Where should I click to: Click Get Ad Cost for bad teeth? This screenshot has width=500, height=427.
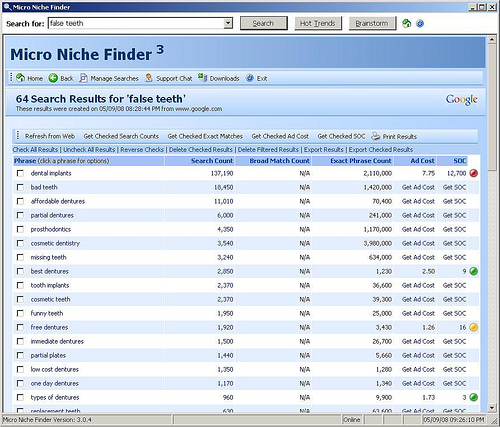(x=418, y=187)
